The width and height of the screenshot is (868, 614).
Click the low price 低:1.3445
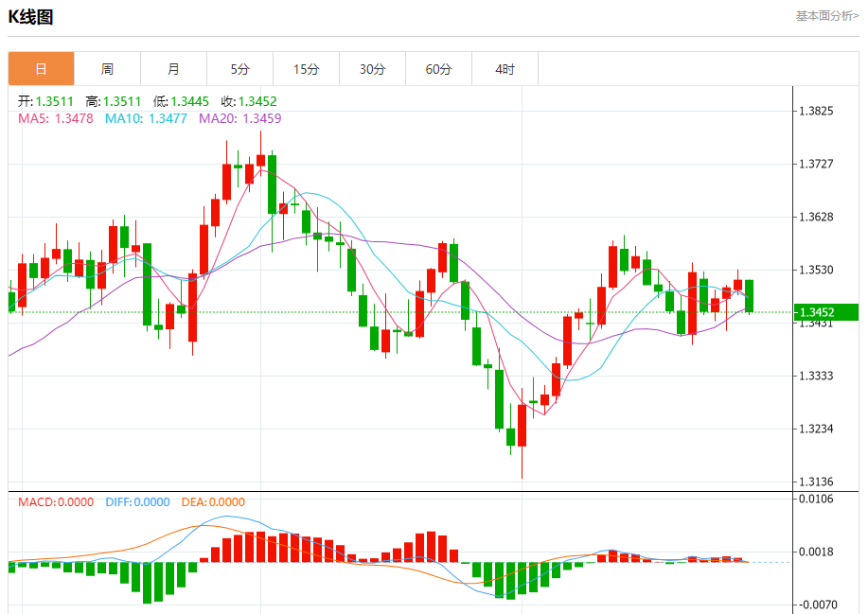tap(181, 101)
